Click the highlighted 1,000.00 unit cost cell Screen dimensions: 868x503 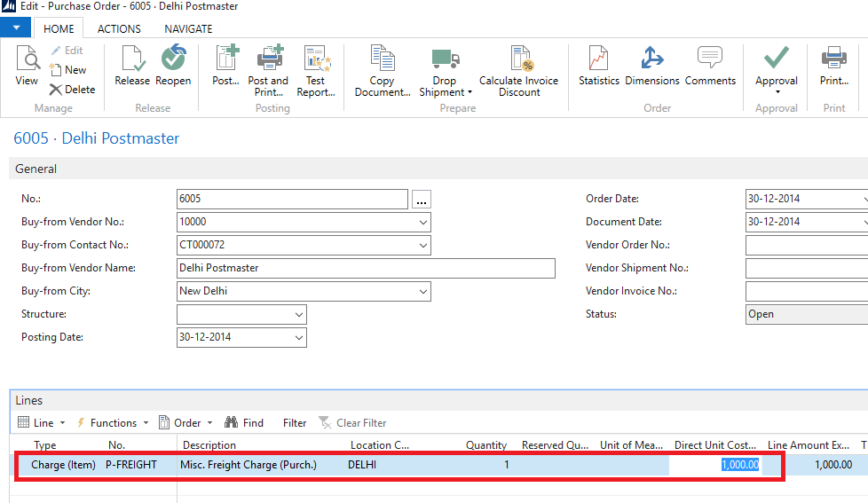click(739, 465)
